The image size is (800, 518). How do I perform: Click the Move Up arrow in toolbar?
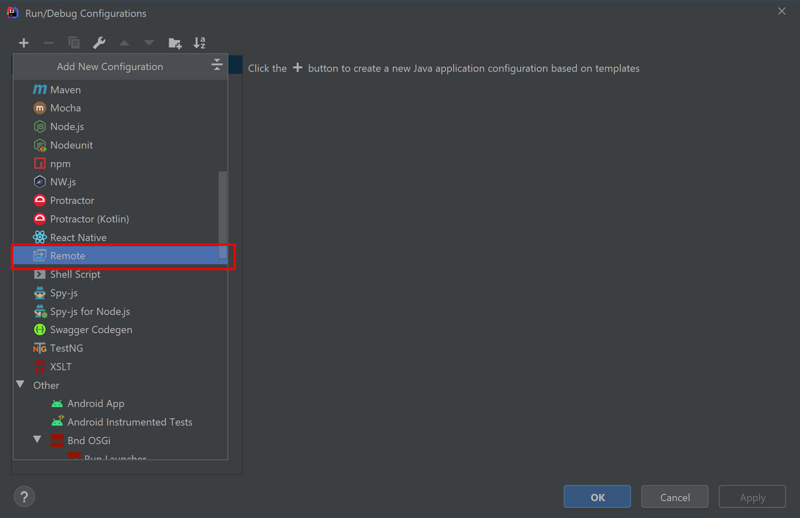click(x=124, y=43)
